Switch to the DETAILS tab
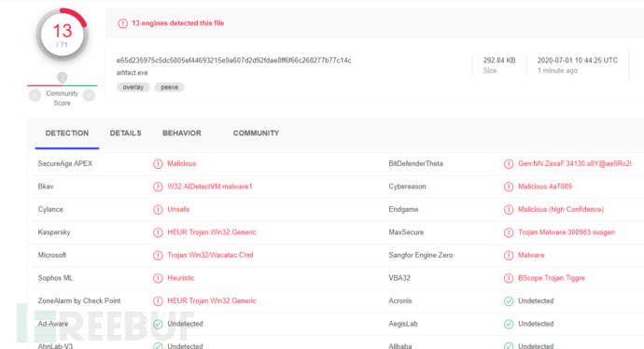The height and width of the screenshot is (349, 644). point(125,133)
